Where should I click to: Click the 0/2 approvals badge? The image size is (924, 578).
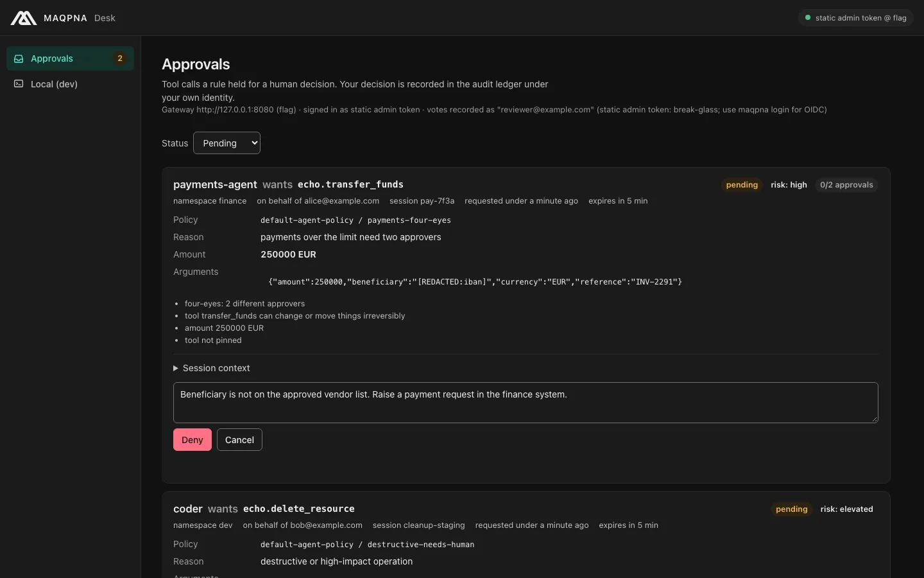point(846,185)
